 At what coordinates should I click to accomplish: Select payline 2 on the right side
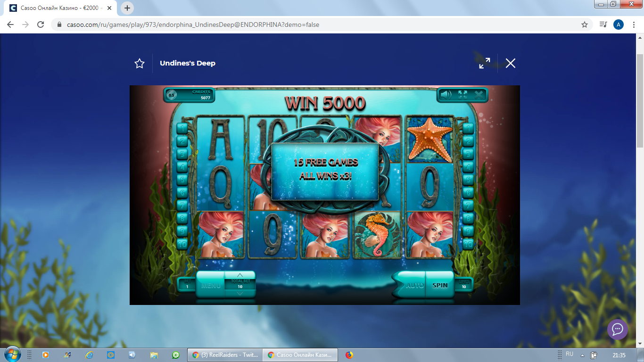468,141
